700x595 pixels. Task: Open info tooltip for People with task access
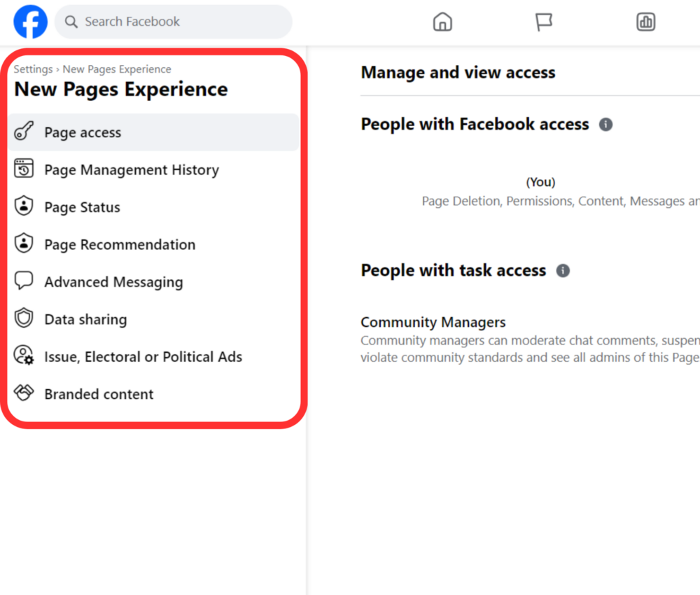[563, 270]
